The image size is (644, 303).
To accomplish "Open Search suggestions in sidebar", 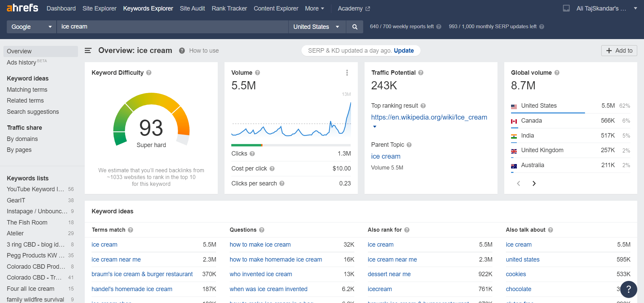I will pos(33,112).
